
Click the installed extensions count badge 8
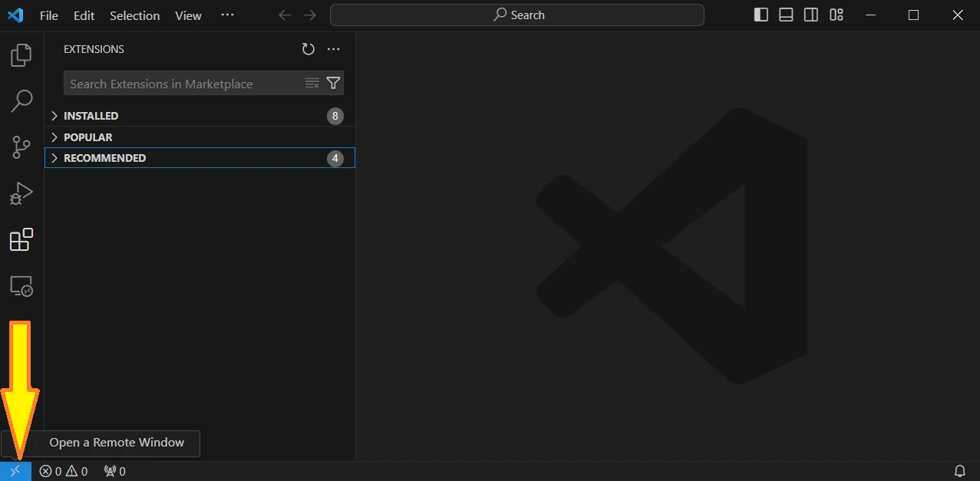[x=335, y=116]
